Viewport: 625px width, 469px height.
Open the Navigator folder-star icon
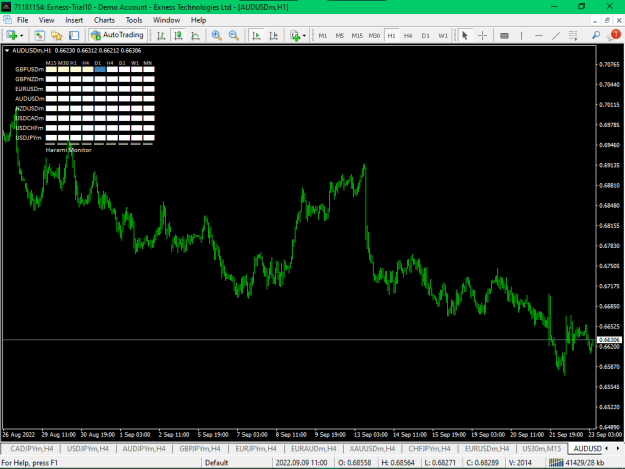pyautogui.click(x=57, y=35)
